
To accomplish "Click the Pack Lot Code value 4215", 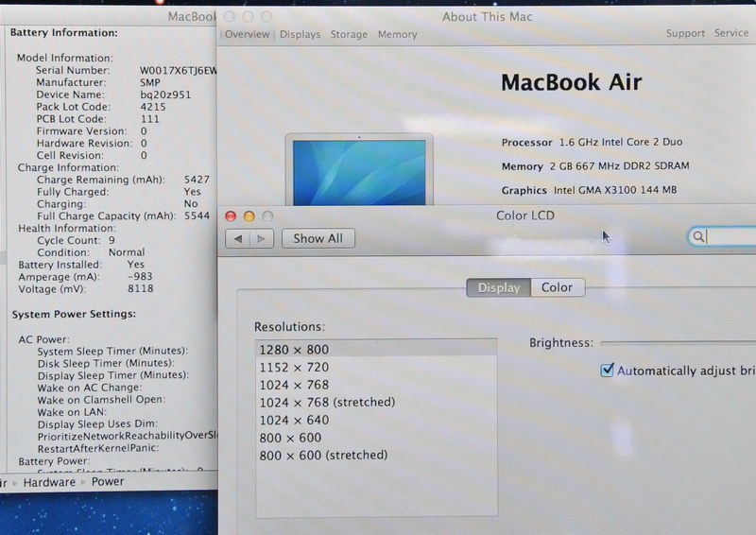I will (153, 107).
